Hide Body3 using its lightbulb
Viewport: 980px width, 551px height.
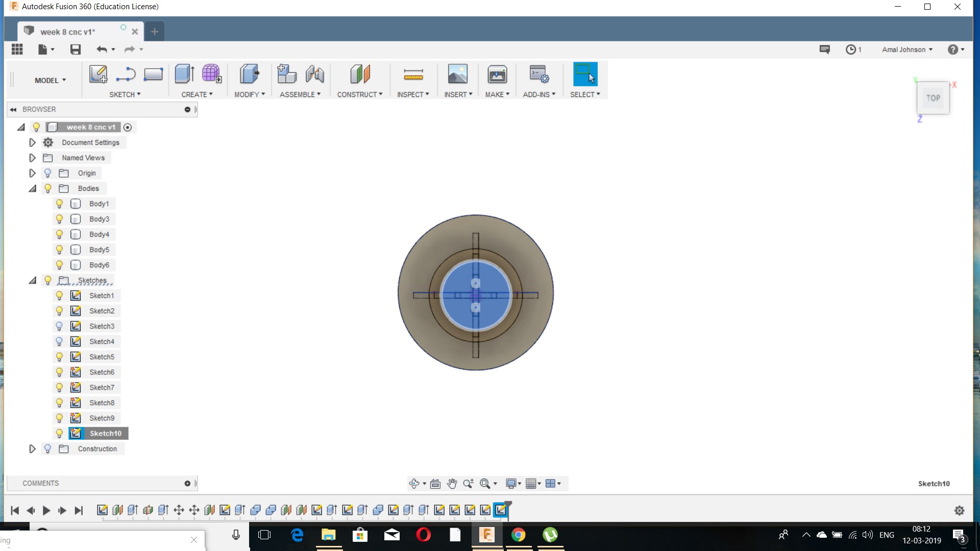59,219
